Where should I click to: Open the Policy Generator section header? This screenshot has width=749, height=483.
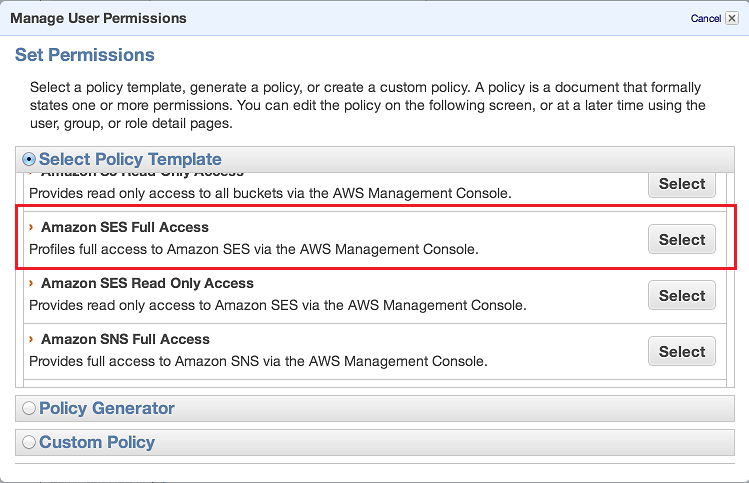pos(375,408)
